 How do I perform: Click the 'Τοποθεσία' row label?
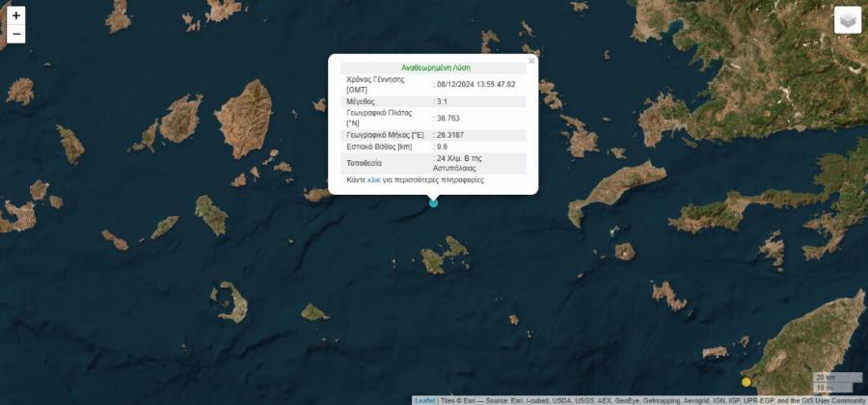coord(364,163)
